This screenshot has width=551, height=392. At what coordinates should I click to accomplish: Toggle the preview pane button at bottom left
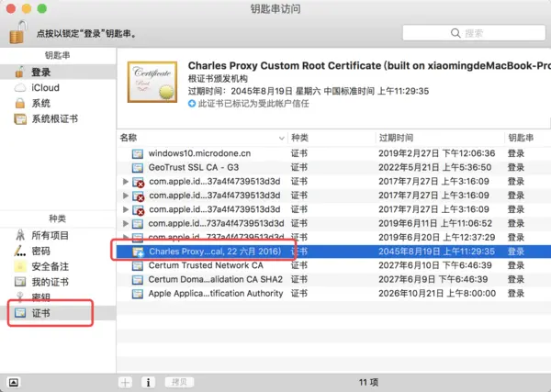(14, 383)
